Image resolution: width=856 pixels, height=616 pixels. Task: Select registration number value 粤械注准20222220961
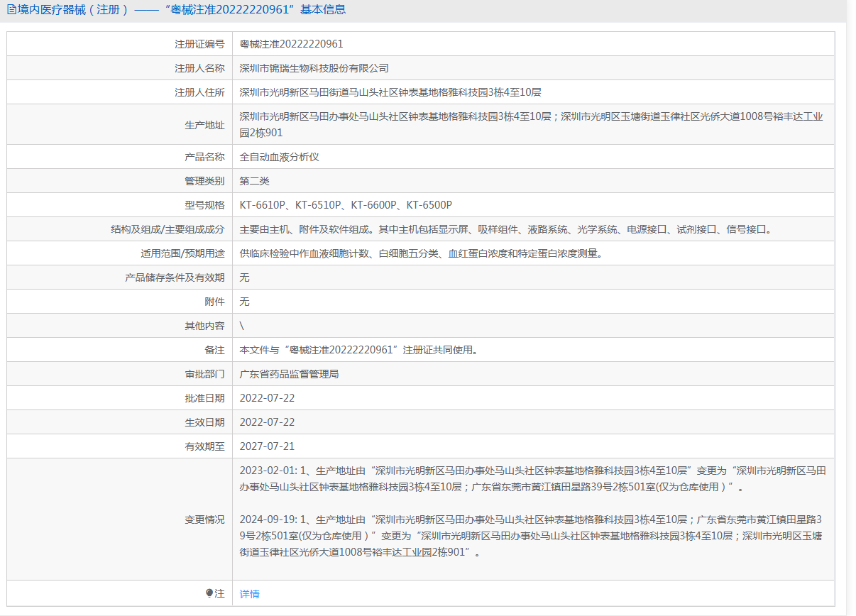click(x=292, y=44)
